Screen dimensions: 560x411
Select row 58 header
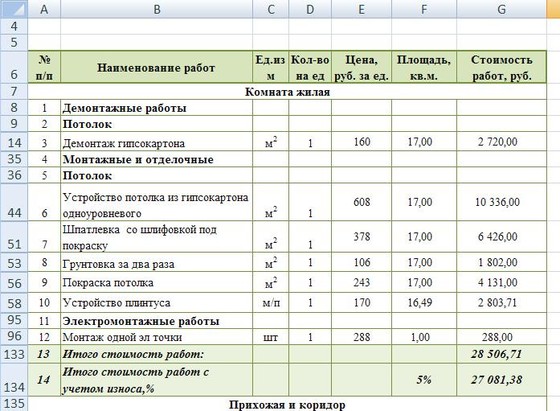[x=14, y=303]
